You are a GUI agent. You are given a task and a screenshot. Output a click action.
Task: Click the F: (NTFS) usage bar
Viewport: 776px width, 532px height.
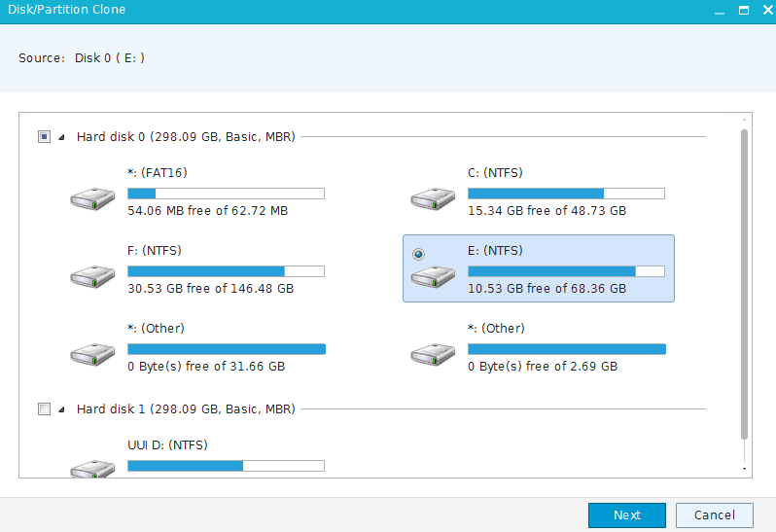(x=227, y=271)
